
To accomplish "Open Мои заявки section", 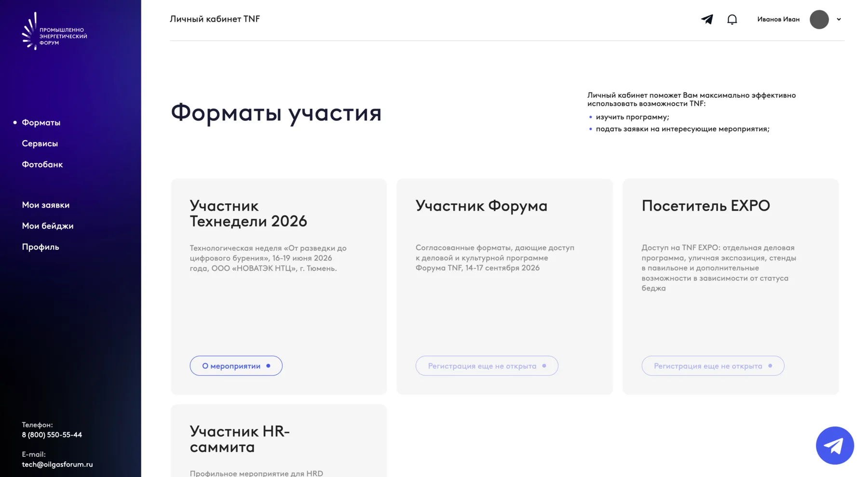I will [46, 205].
